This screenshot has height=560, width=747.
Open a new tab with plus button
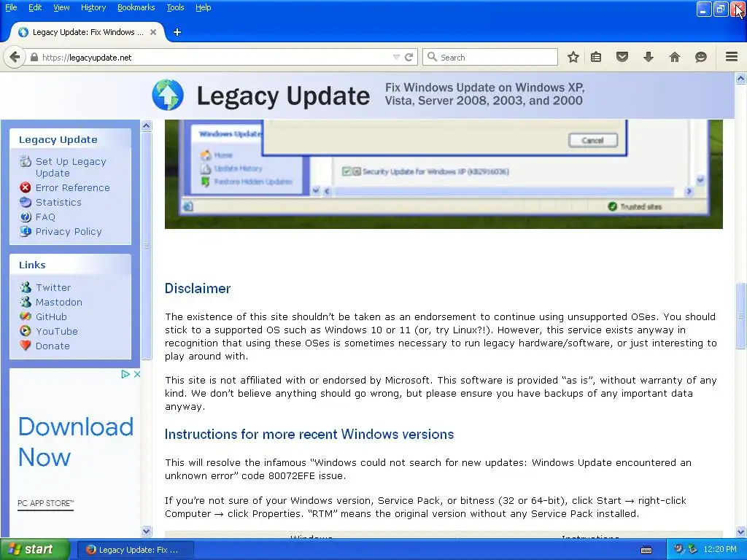point(177,32)
